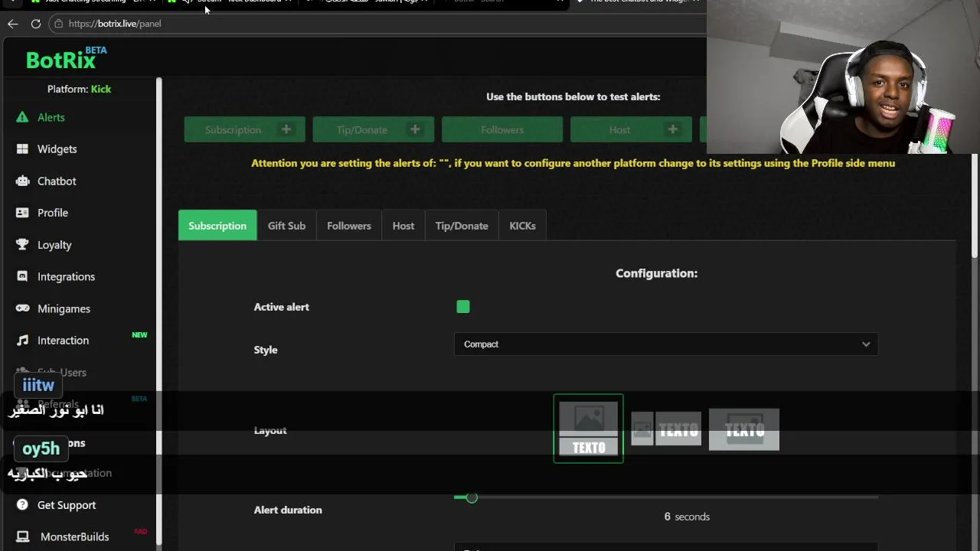Click the browser back arrow
The height and width of the screenshot is (551, 980).
click(x=13, y=24)
